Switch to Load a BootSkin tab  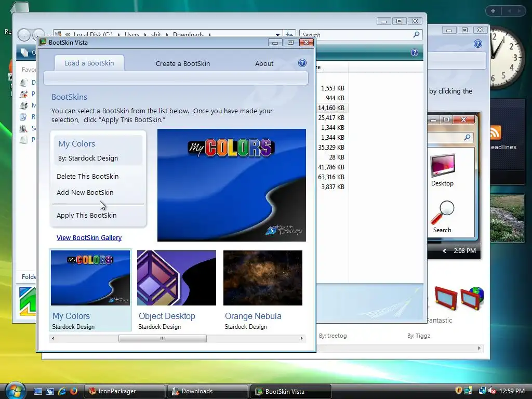point(89,63)
